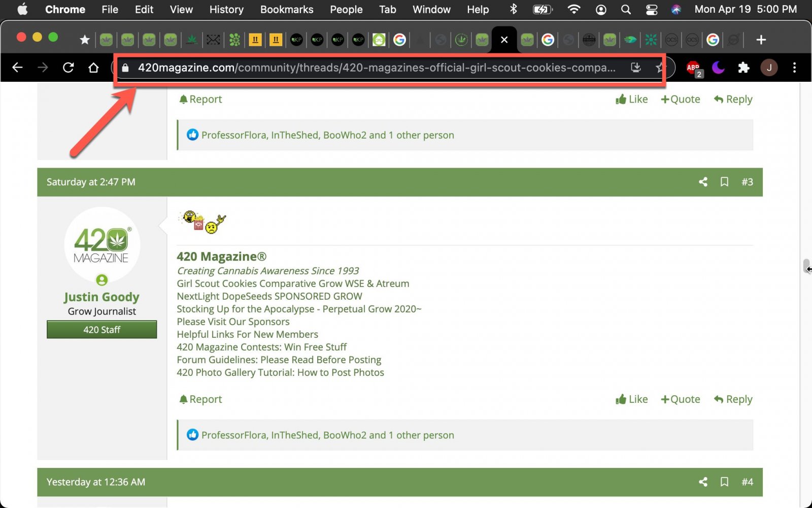Open the People menu

[x=346, y=9]
